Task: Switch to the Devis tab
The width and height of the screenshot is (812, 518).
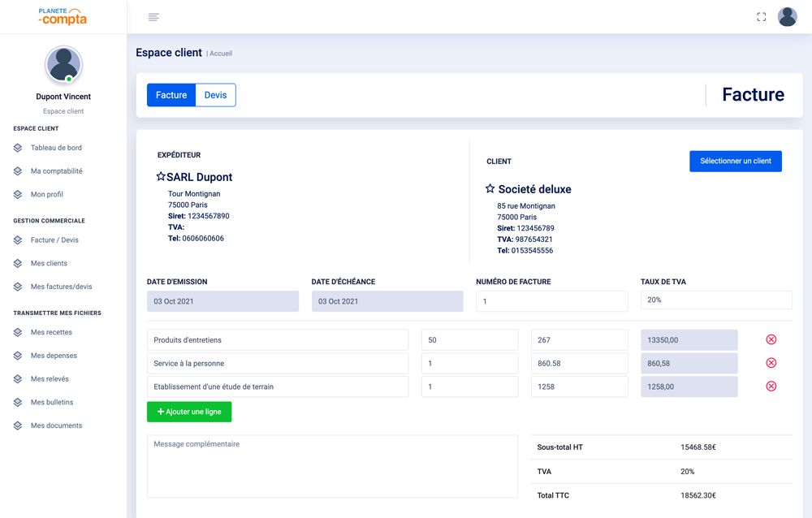Action: [215, 95]
